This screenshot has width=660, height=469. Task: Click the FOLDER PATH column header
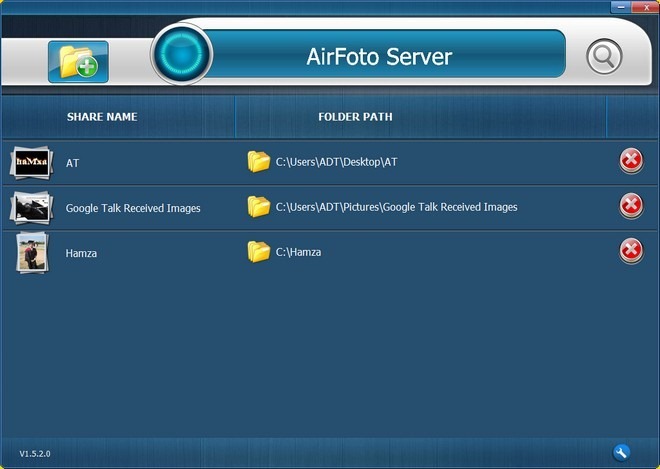pos(355,117)
